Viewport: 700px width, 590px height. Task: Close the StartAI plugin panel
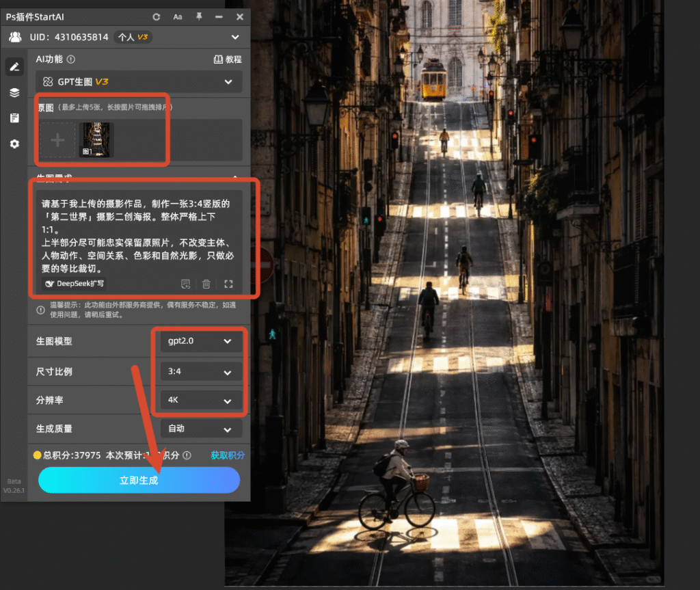(x=240, y=17)
